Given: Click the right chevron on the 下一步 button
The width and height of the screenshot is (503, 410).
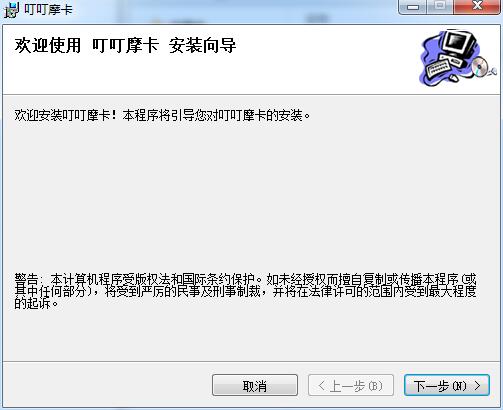Looking at the screenshot, I should click(x=478, y=386).
